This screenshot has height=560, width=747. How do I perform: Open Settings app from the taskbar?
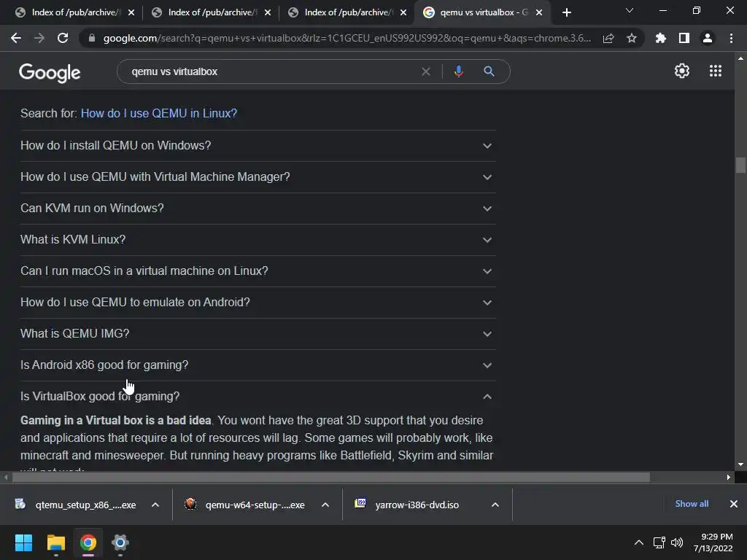120,542
